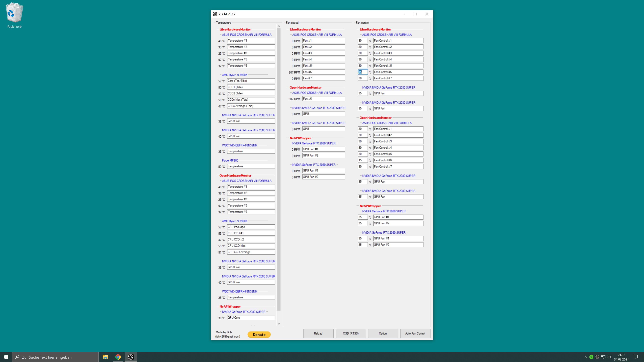Launch Google Chrome from the taskbar
This screenshot has width=644, height=362.
coord(118,357)
